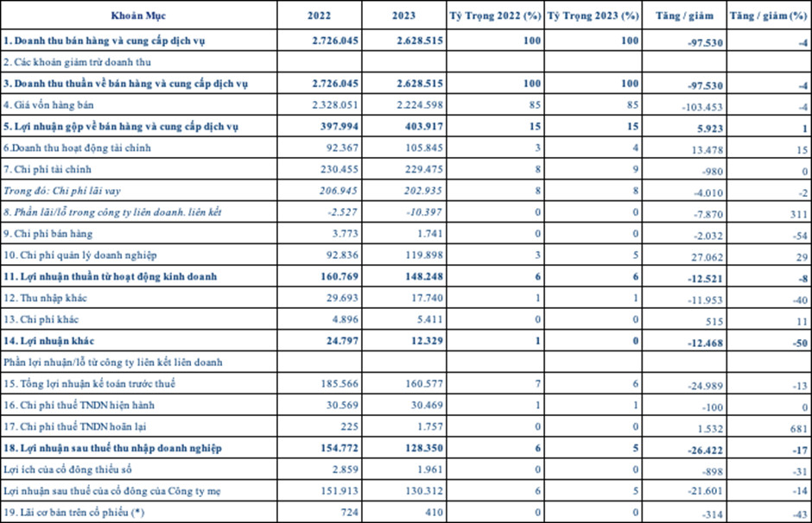
Task: Click "19. Lãi cơ bản trên cổ phiếu (*)"
Action: pos(74,512)
